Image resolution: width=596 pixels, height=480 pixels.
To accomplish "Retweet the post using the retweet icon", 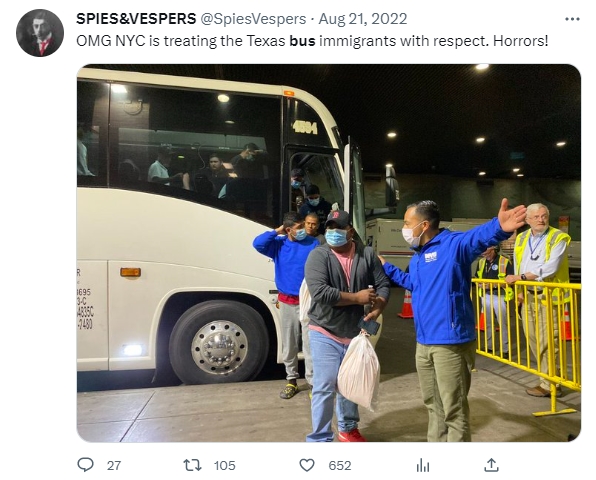I will (x=192, y=465).
